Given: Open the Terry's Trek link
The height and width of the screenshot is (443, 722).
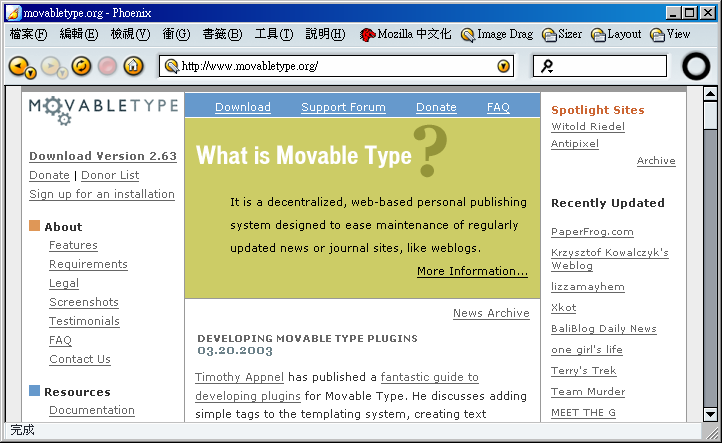Looking at the screenshot, I should tap(583, 371).
